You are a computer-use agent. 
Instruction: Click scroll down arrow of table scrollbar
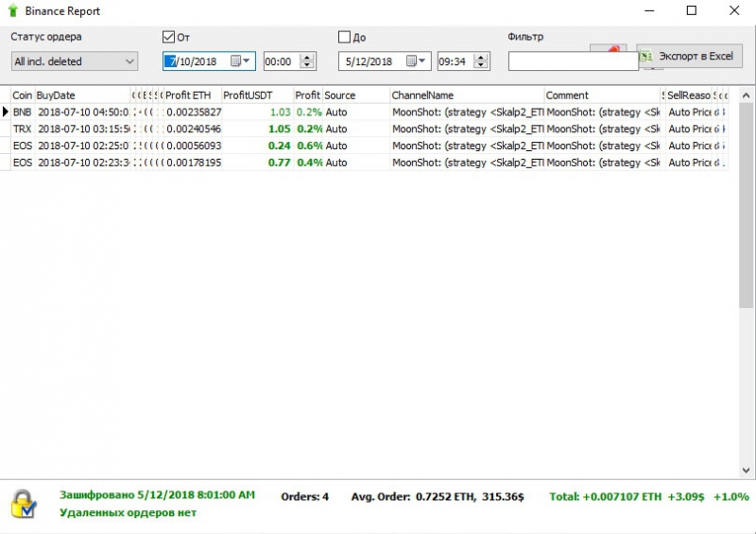[x=746, y=470]
